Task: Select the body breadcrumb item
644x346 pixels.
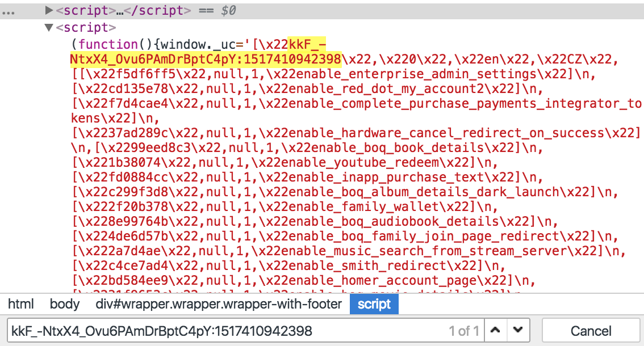Action: point(64,304)
